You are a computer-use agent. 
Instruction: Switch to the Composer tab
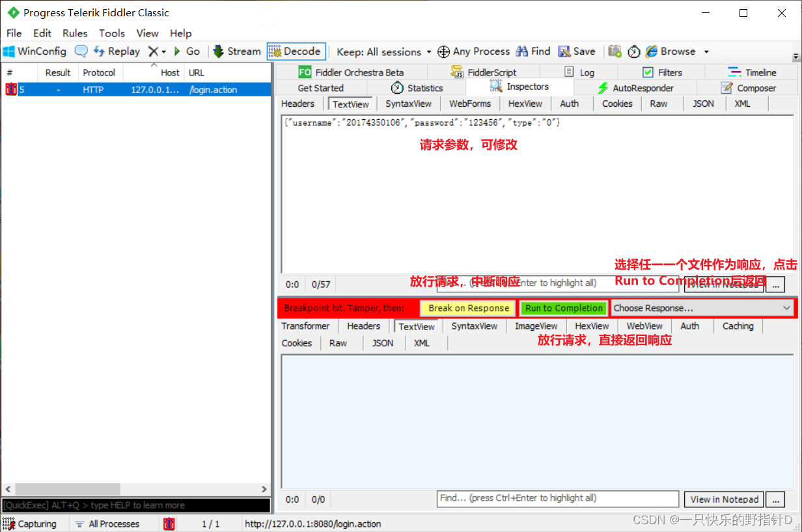coord(757,87)
